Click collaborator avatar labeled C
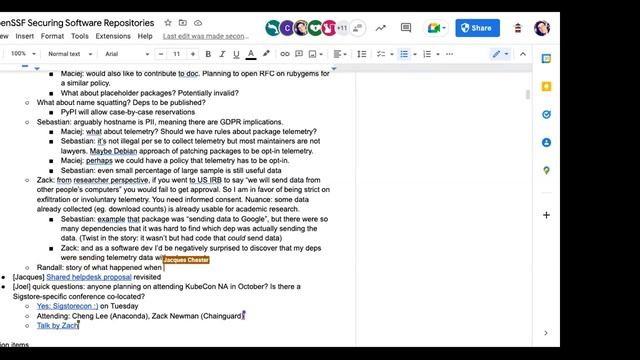The height and width of the screenshot is (360, 640). pos(287,28)
